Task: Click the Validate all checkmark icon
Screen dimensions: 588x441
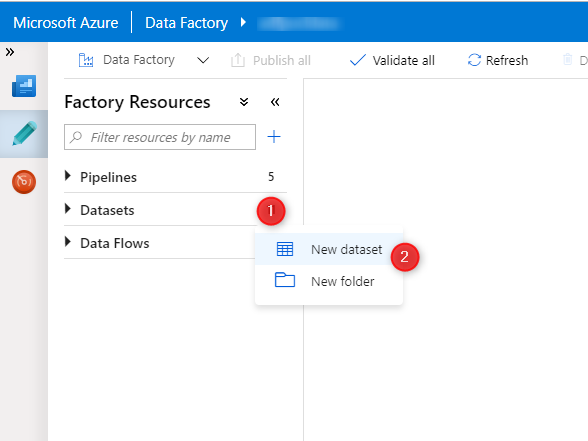Action: [x=357, y=60]
